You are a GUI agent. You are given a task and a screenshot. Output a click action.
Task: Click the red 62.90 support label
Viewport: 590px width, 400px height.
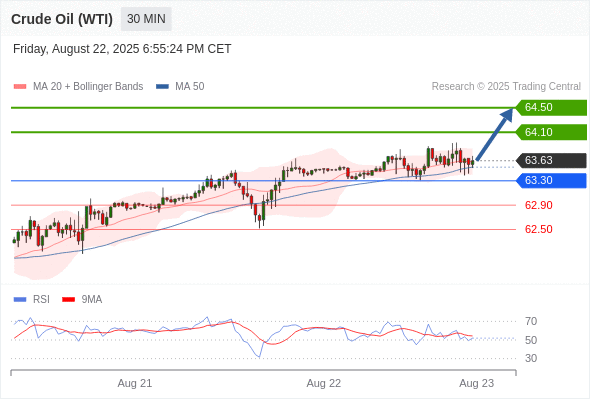[538, 205]
